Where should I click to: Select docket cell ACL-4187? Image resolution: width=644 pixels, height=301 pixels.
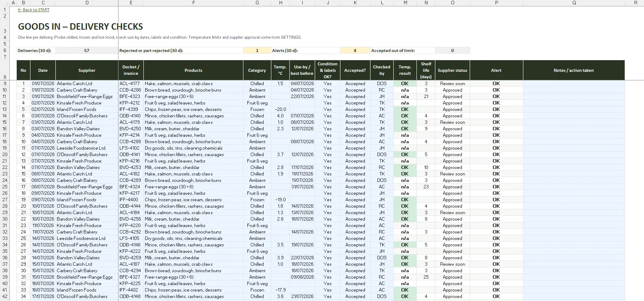point(131,264)
